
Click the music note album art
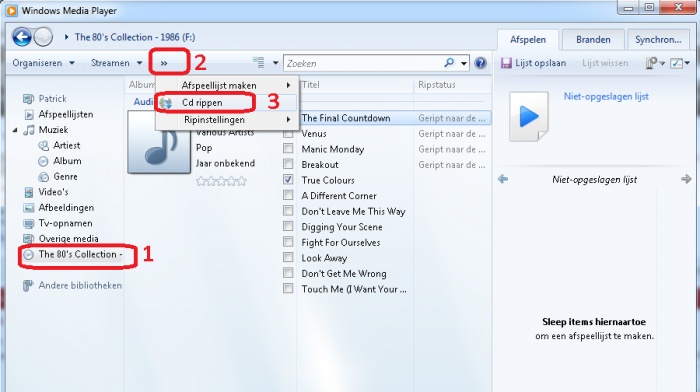tap(159, 142)
